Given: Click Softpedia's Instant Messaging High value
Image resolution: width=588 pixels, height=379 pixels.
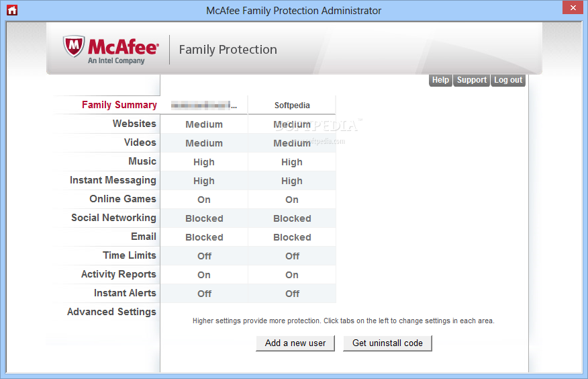Looking at the screenshot, I should click(292, 181).
